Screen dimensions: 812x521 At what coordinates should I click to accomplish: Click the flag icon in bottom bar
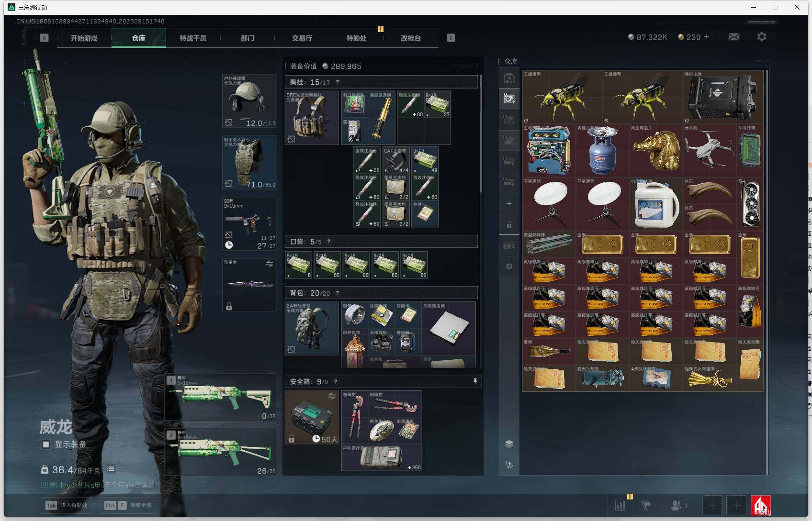coord(646,505)
